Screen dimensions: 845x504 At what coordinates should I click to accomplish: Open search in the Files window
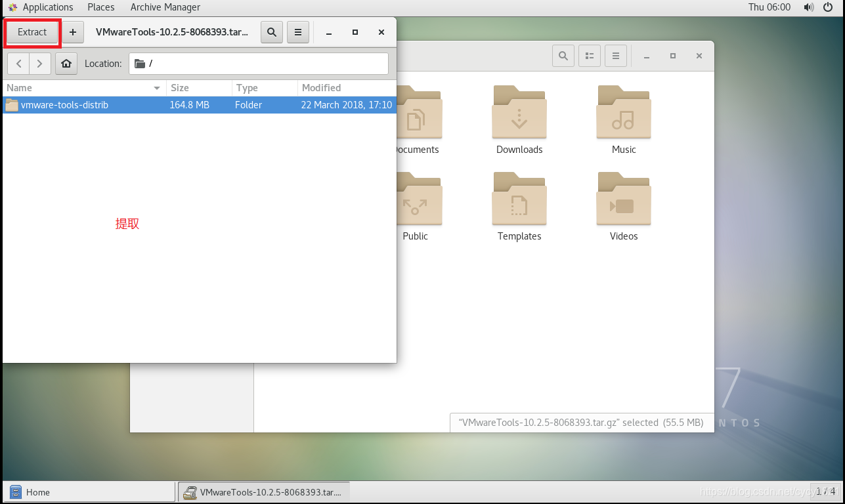click(563, 56)
